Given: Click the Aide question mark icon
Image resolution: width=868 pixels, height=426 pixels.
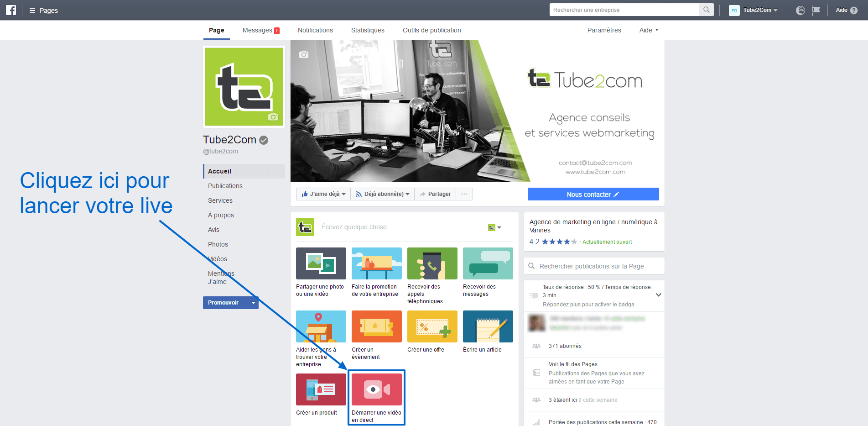Looking at the screenshot, I should tap(854, 10).
